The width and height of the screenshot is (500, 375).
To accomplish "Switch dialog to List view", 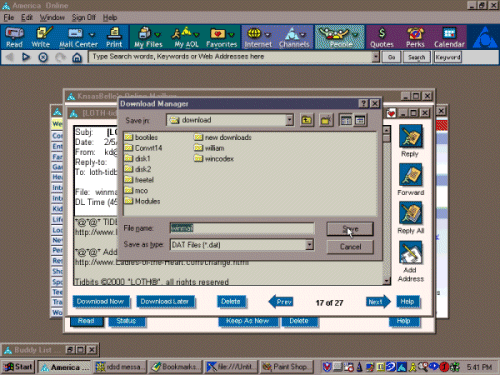I will (x=346, y=120).
